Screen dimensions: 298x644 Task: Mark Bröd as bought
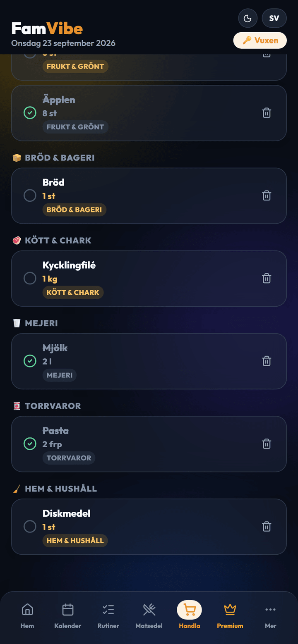pyautogui.click(x=30, y=196)
